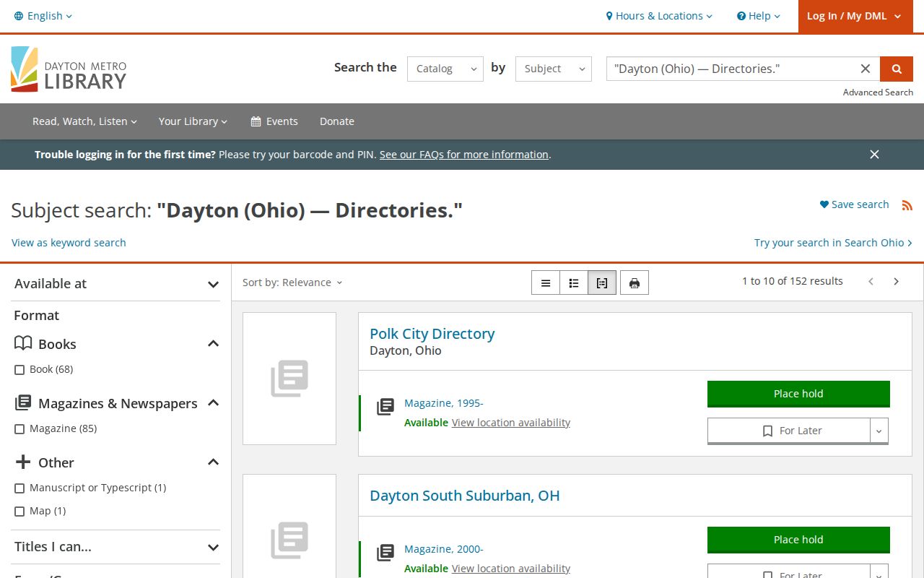Open the Read, Watch, Listen menu
This screenshot has height=578, width=924.
pyautogui.click(x=84, y=121)
